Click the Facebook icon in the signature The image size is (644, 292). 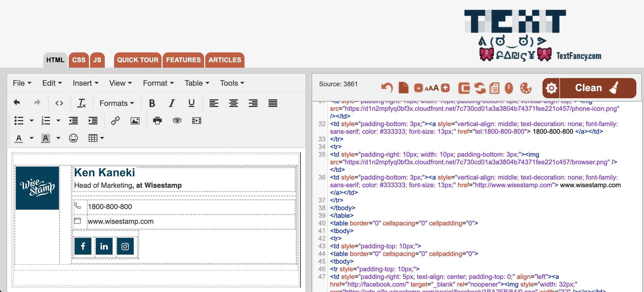click(x=83, y=246)
